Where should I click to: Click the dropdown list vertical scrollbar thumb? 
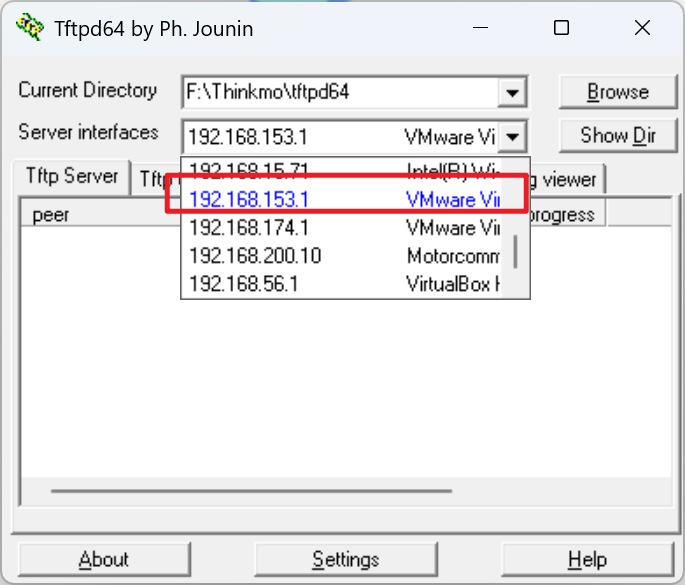[x=515, y=252]
